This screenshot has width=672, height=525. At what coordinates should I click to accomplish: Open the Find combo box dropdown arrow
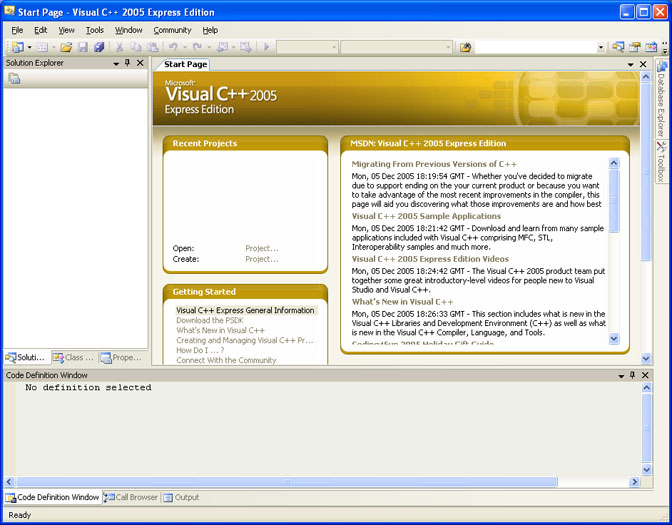pos(601,47)
